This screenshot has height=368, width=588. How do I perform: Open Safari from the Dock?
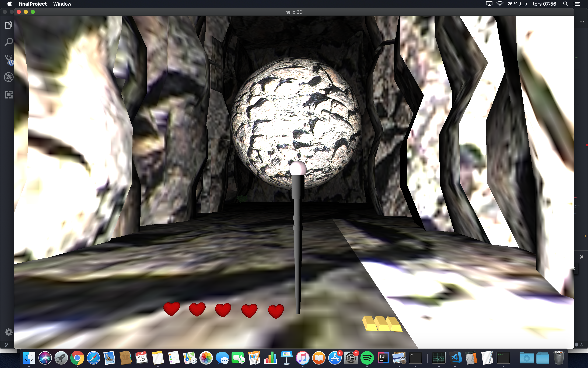[93, 358]
